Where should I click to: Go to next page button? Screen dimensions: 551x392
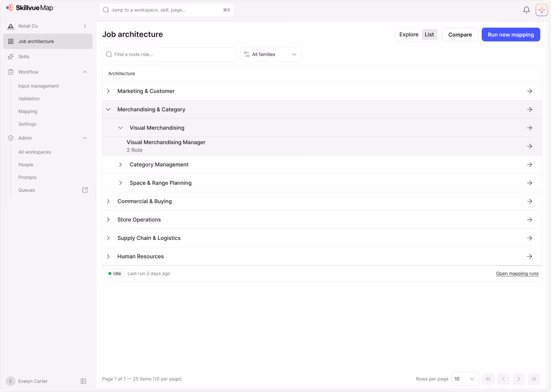(519, 379)
